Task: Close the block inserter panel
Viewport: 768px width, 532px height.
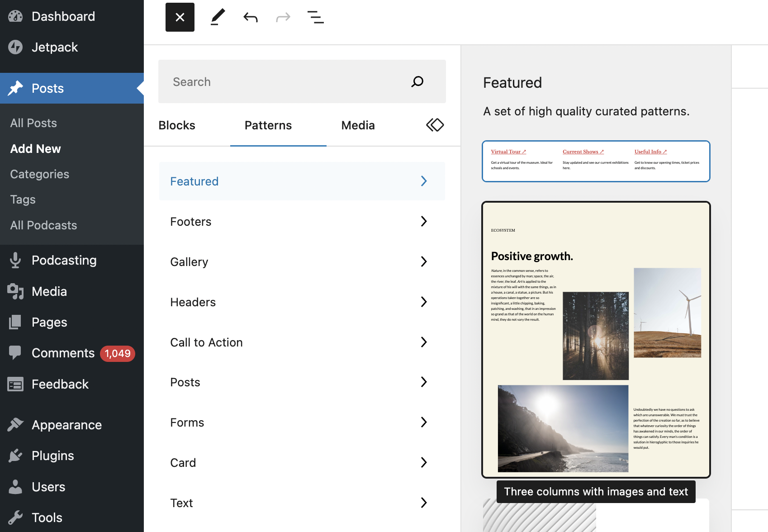Action: [180, 17]
